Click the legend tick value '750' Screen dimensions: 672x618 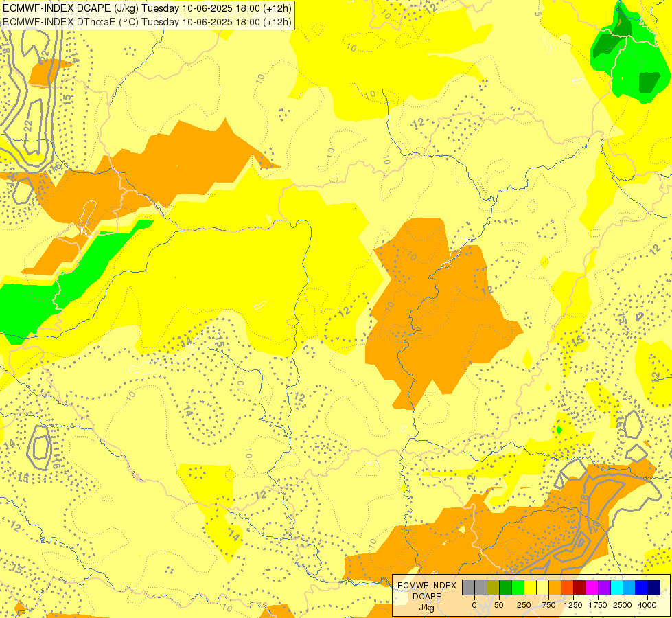[548, 605]
